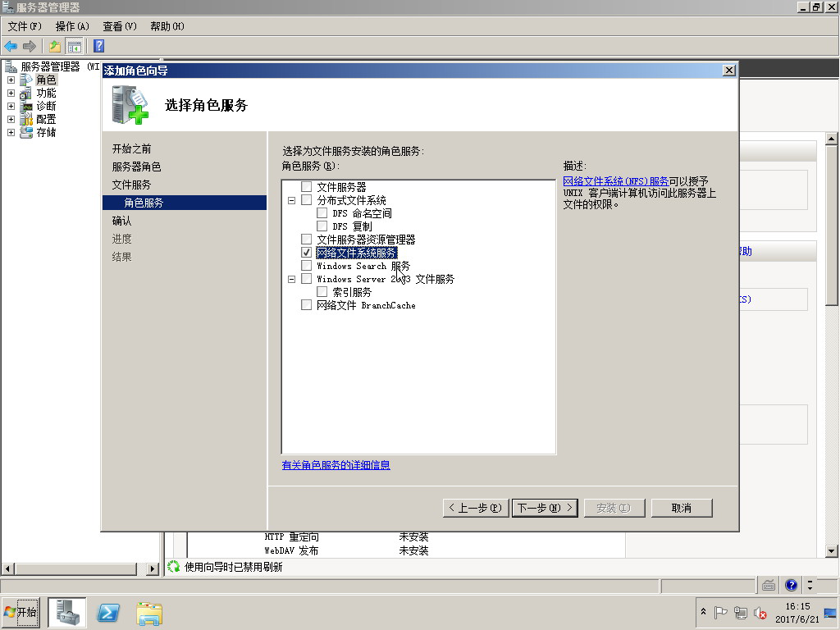Collapse the 分布式文件系统 tree node

tap(291, 200)
